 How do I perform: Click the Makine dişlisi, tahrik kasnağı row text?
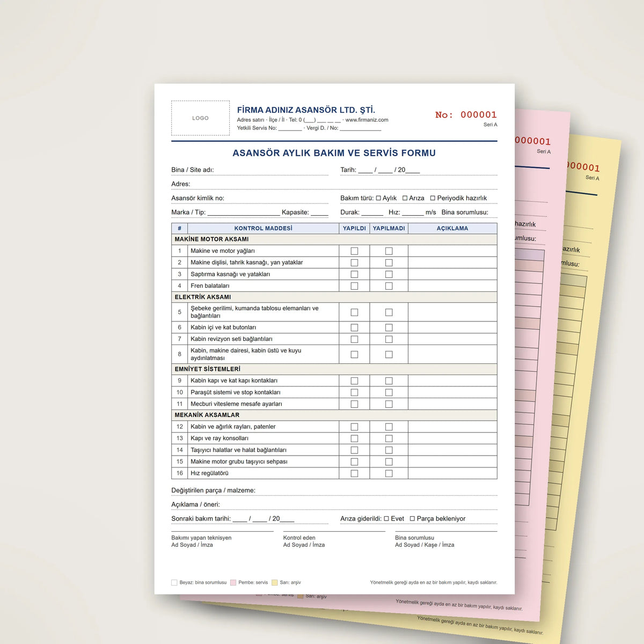[247, 262]
